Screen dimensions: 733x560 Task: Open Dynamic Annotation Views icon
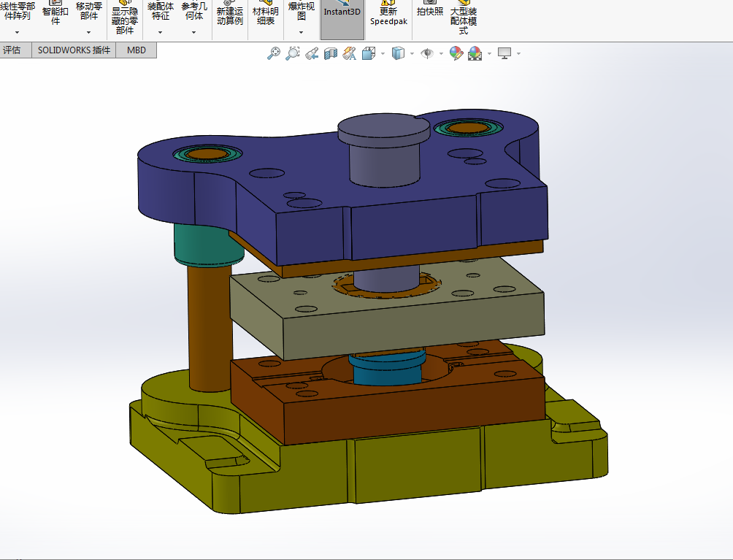click(349, 53)
